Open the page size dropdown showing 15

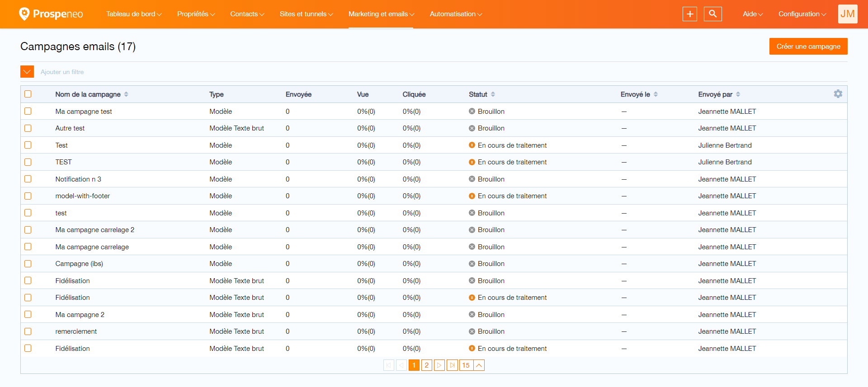[x=472, y=365]
